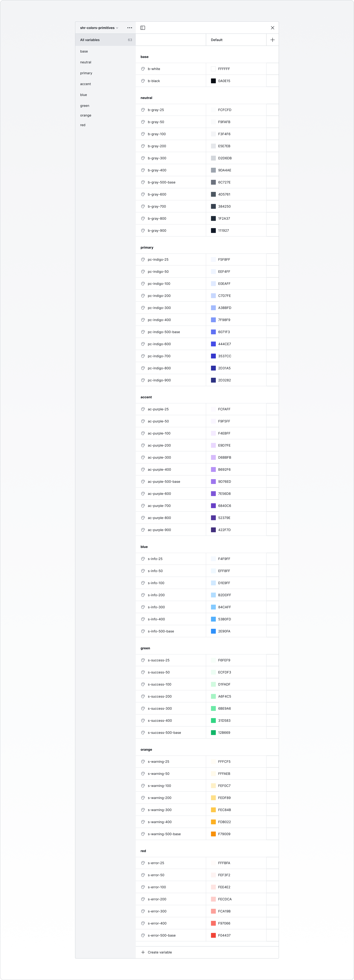Click the hex value F79009
The image size is (354, 980).
tap(224, 834)
